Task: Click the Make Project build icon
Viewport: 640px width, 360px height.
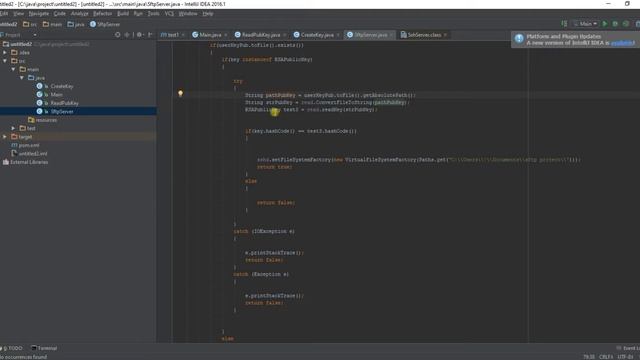Action: pyautogui.click(x=564, y=24)
